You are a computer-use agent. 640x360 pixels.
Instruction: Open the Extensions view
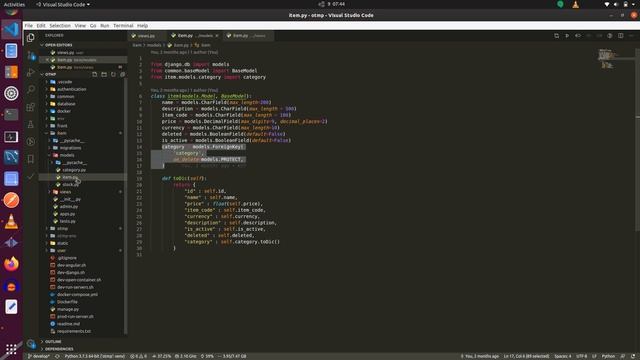coord(31,107)
